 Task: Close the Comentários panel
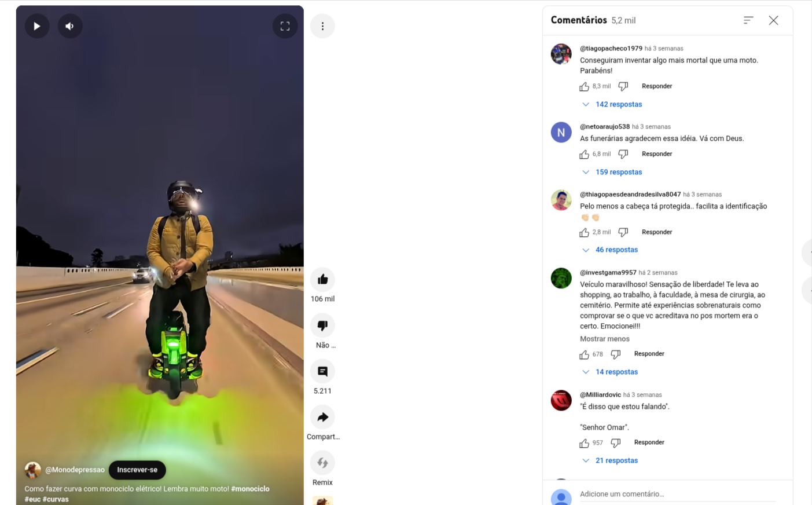773,20
